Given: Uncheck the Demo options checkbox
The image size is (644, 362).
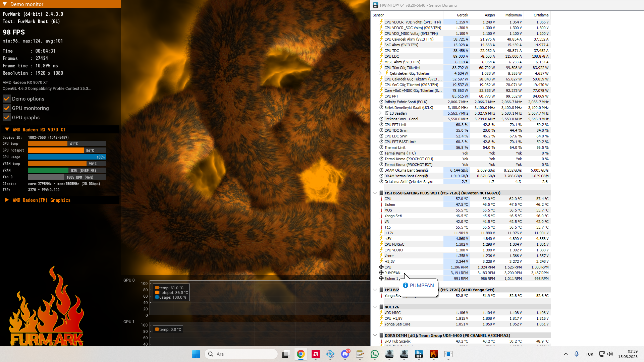Looking at the screenshot, I should tap(7, 99).
